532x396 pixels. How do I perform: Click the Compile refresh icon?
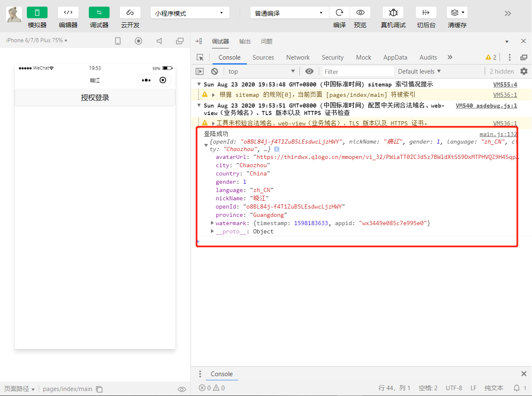339,12
